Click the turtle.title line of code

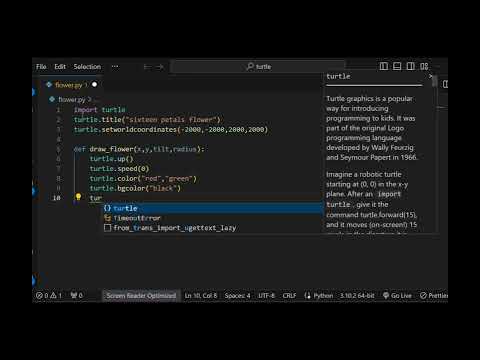point(147,120)
